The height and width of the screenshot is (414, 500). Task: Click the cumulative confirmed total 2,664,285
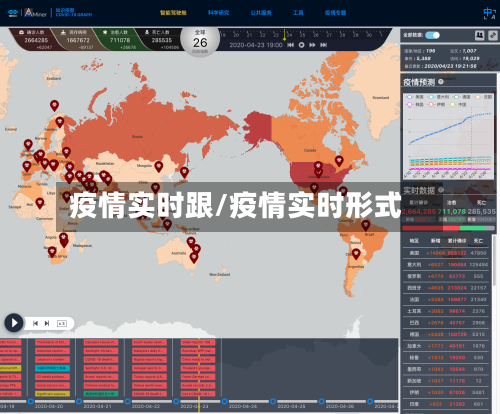point(419,211)
